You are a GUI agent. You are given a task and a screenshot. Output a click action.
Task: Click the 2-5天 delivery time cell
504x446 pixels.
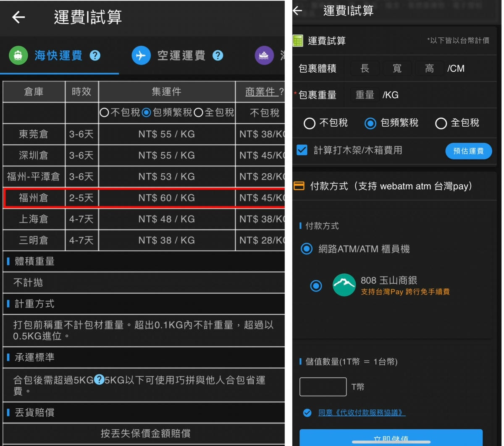coord(81,198)
